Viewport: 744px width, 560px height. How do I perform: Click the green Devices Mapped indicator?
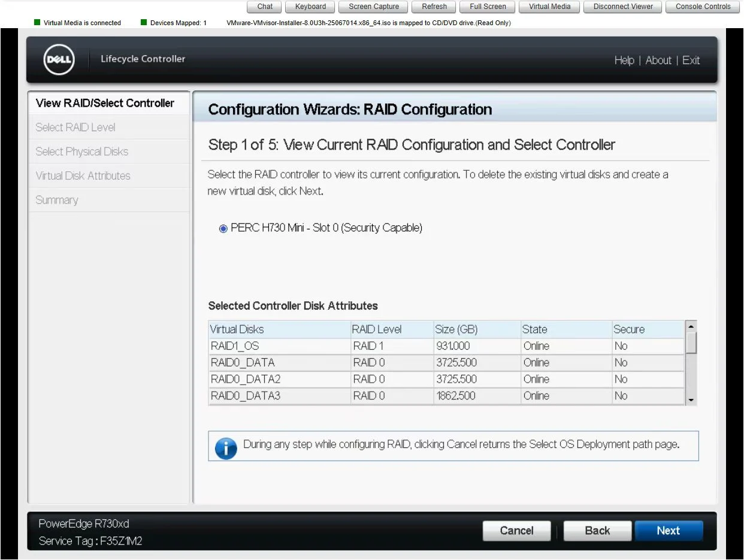(144, 23)
